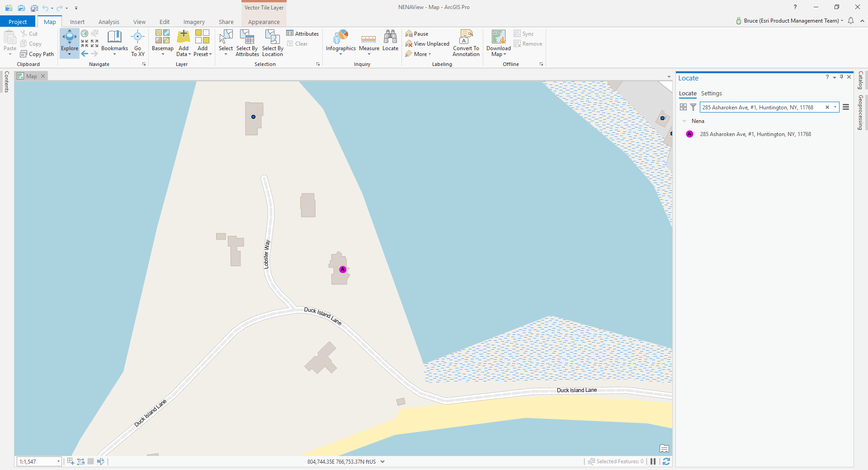Toggle auto-hide pin on Locate pane

click(841, 77)
